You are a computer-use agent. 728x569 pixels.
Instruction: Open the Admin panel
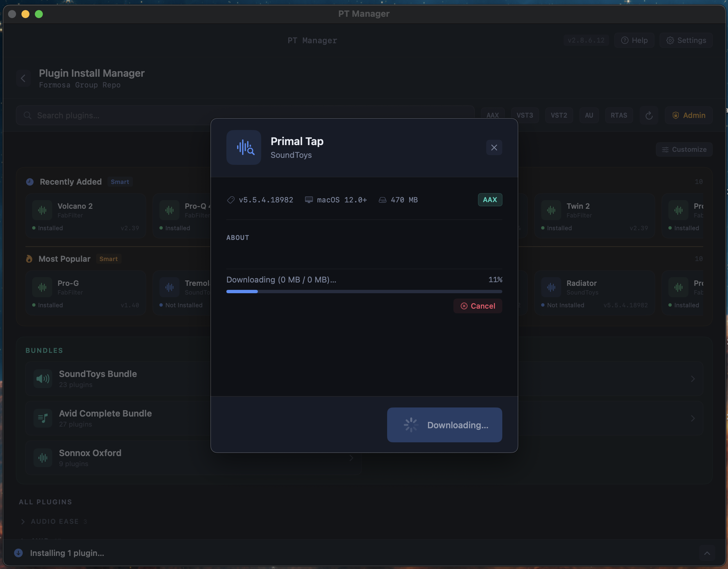pos(688,115)
